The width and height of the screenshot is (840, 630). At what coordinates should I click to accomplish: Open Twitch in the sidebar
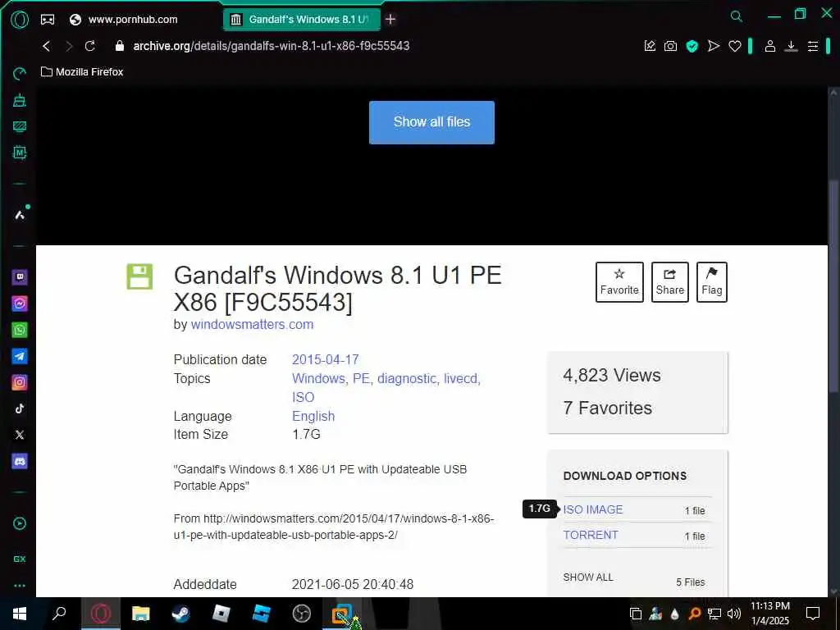[x=20, y=277]
